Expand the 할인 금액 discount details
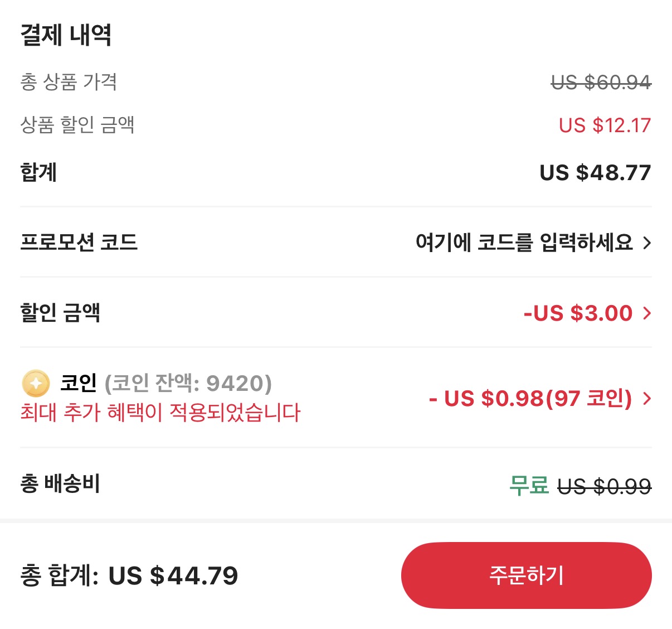Image resolution: width=672 pixels, height=629 pixels. (x=647, y=313)
